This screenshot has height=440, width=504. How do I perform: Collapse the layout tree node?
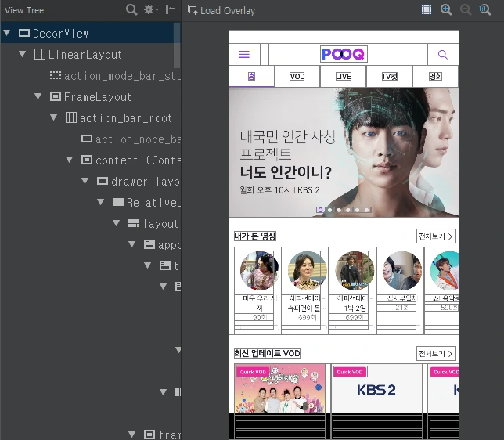pos(117,223)
